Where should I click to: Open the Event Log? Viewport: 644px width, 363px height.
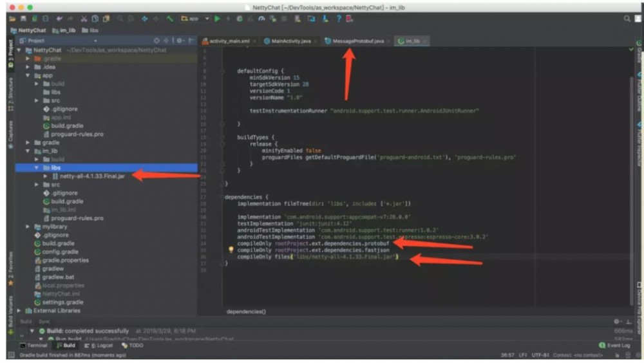(x=614, y=346)
